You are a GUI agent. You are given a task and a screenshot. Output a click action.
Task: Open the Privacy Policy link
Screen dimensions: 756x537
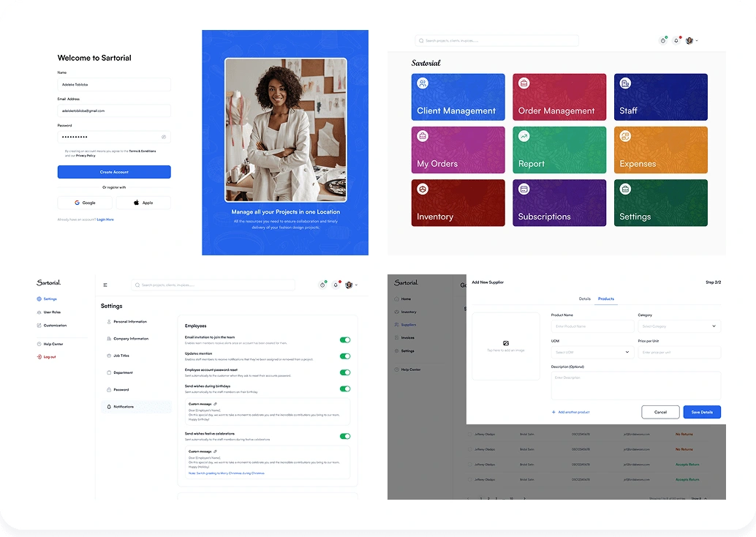[86, 156]
